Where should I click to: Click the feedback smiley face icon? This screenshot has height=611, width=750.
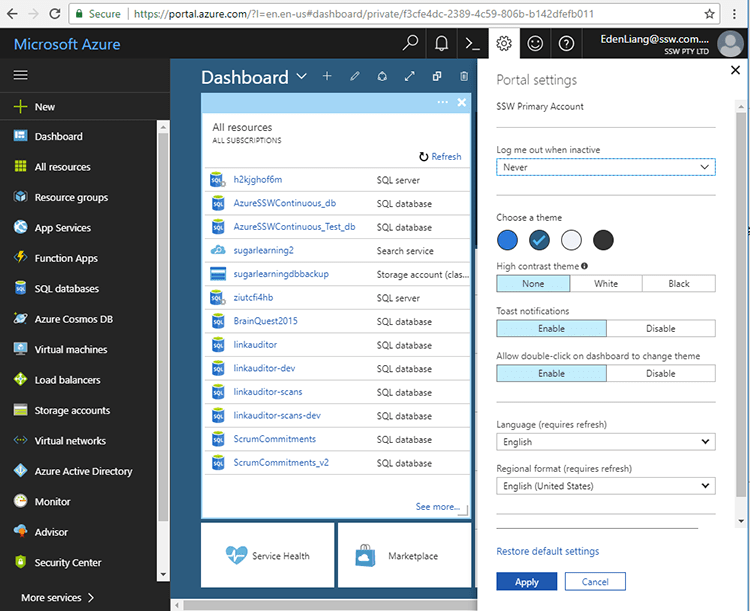click(x=535, y=43)
